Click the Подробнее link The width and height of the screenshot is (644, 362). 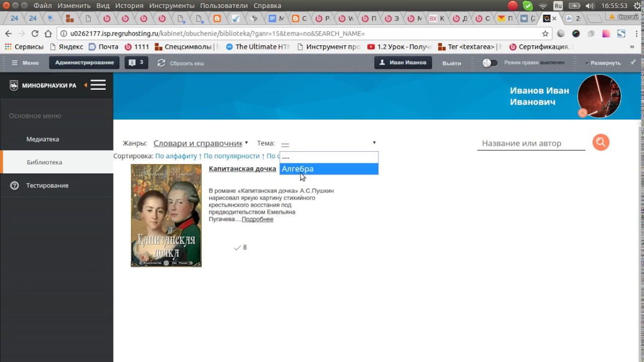pos(258,219)
